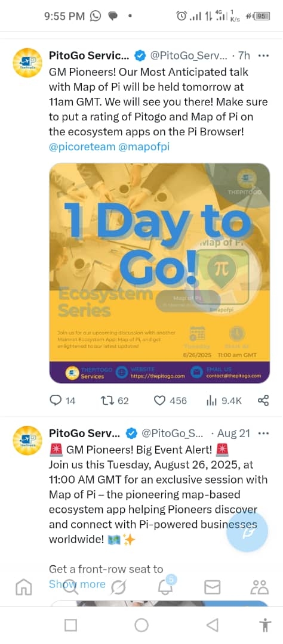Screen dimensions: 283x644
Task: Expand the Aug 21 tweet with Show more
Action: [x=78, y=584]
